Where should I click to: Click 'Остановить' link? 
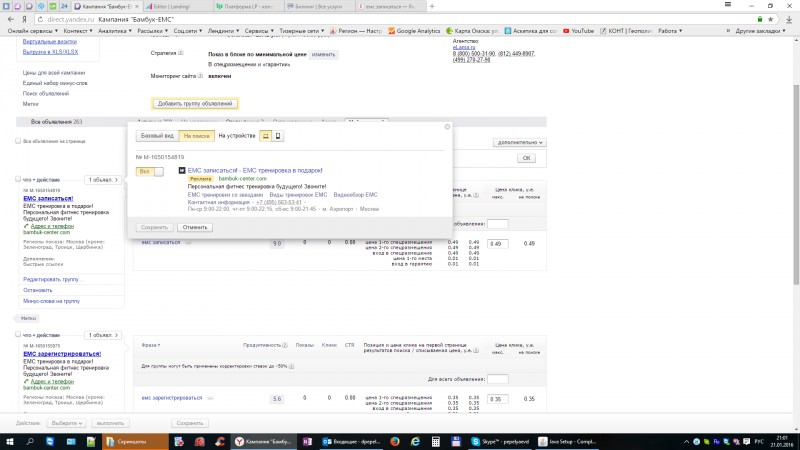pyautogui.click(x=38, y=290)
